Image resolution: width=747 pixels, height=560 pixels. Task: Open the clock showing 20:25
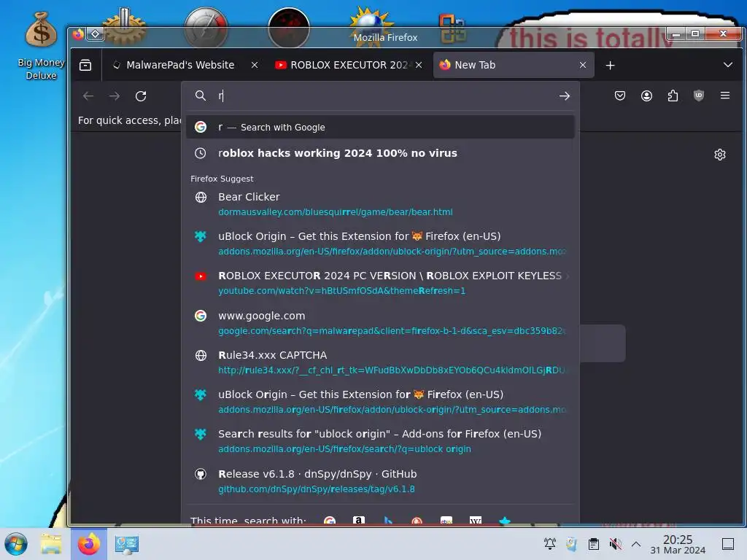[678, 544]
